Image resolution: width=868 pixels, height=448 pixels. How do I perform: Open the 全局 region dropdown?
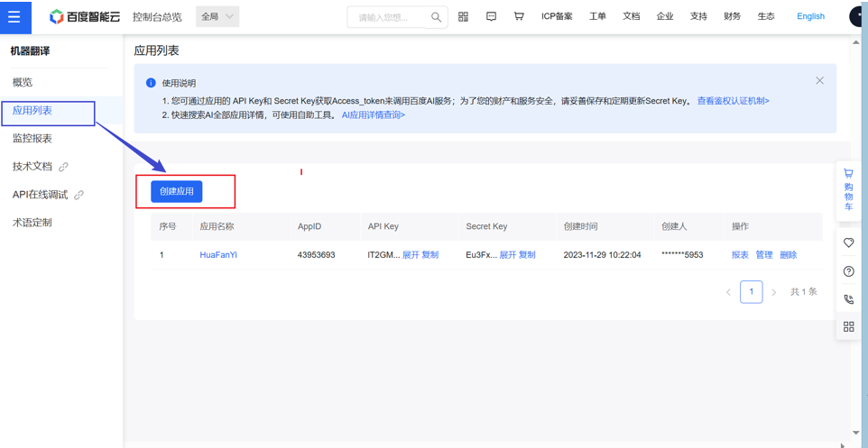217,16
